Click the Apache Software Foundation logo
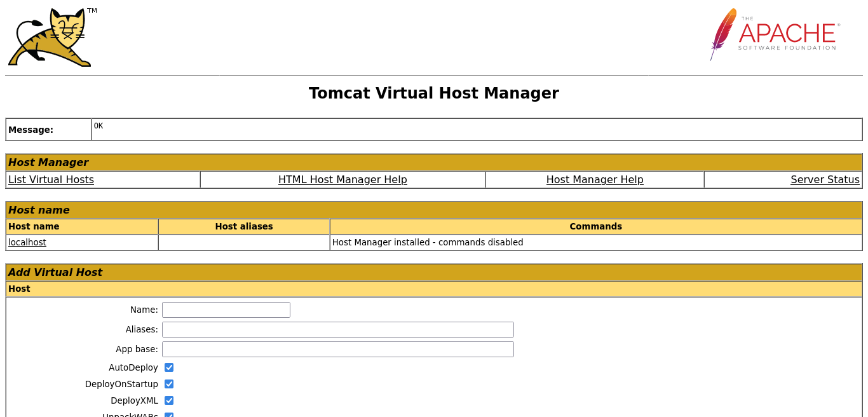868x417 pixels. (775, 34)
